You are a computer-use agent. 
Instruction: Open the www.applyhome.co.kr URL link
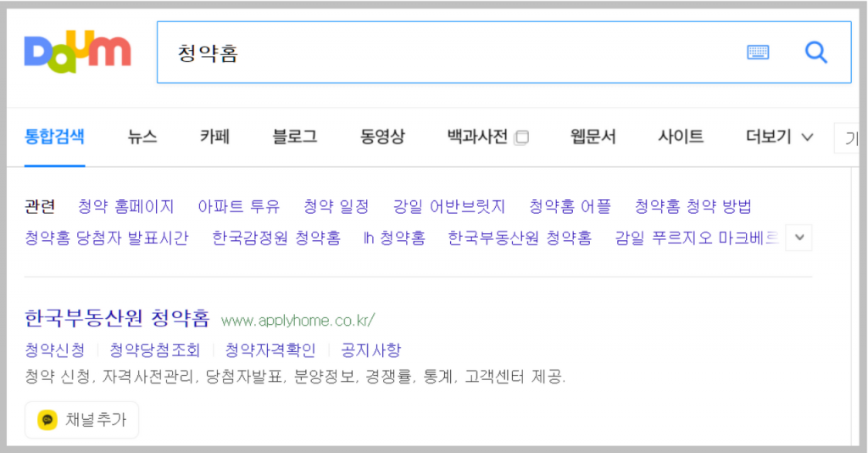[298, 320]
